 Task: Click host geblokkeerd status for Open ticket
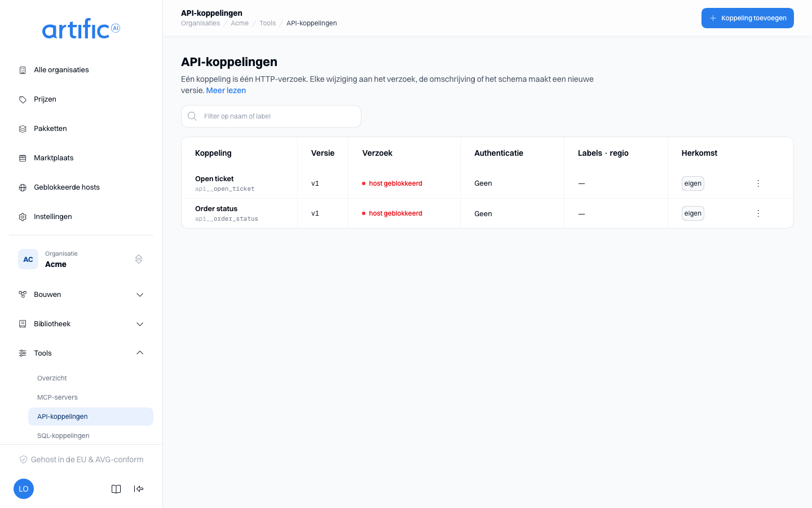pos(392,183)
